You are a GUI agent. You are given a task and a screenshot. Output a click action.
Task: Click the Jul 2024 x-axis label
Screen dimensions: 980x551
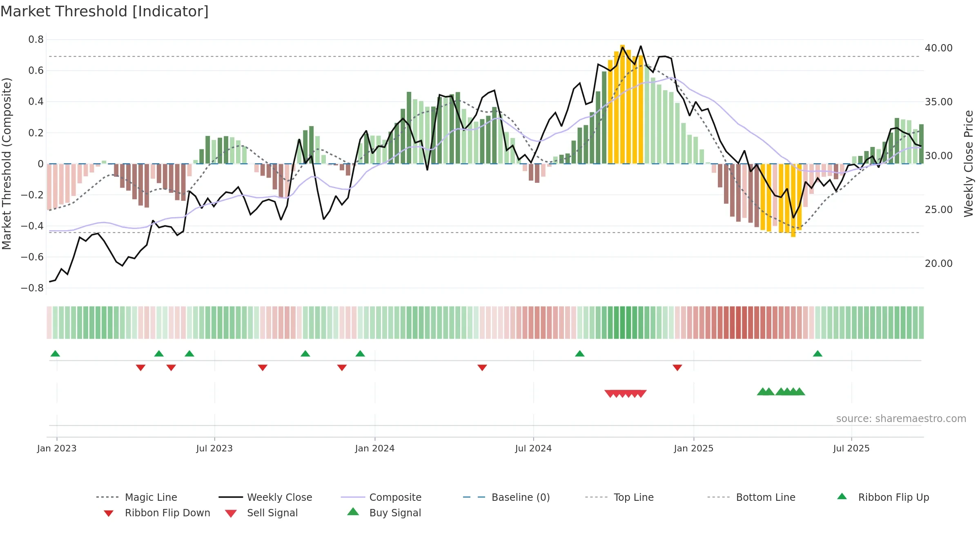533,448
